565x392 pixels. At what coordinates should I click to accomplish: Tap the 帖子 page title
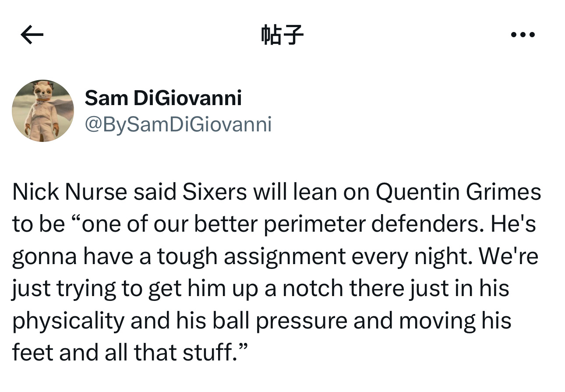pos(282,35)
